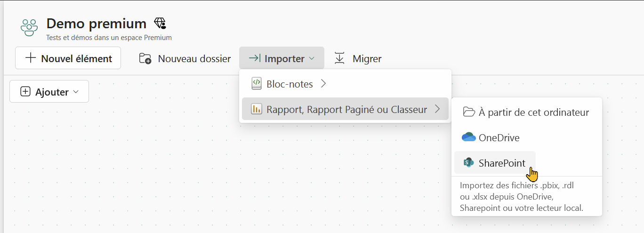
Task: Click the Nouvel élément button
Action: (68, 58)
